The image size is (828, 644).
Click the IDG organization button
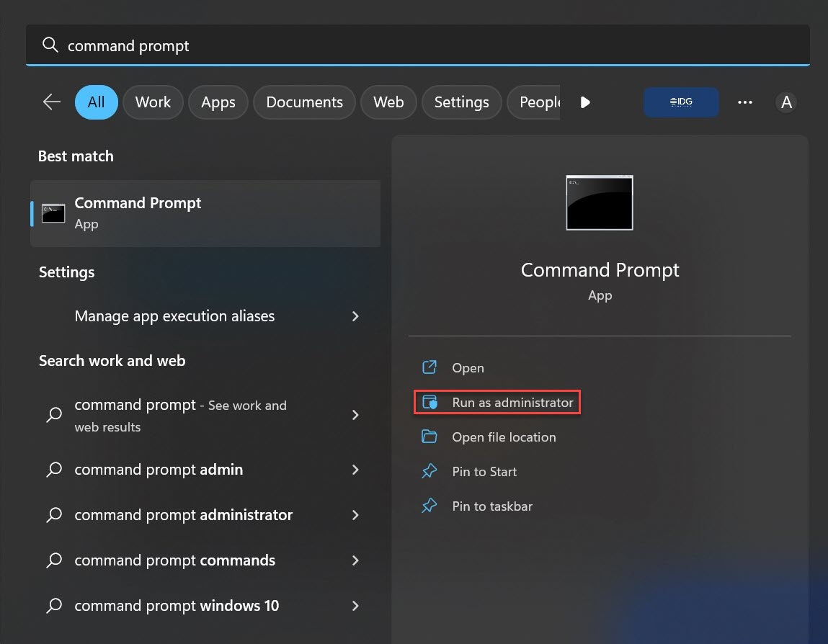pyautogui.click(x=681, y=102)
